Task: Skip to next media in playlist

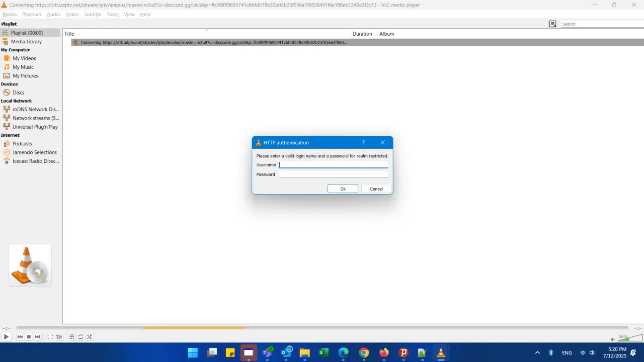Action: coord(37,337)
